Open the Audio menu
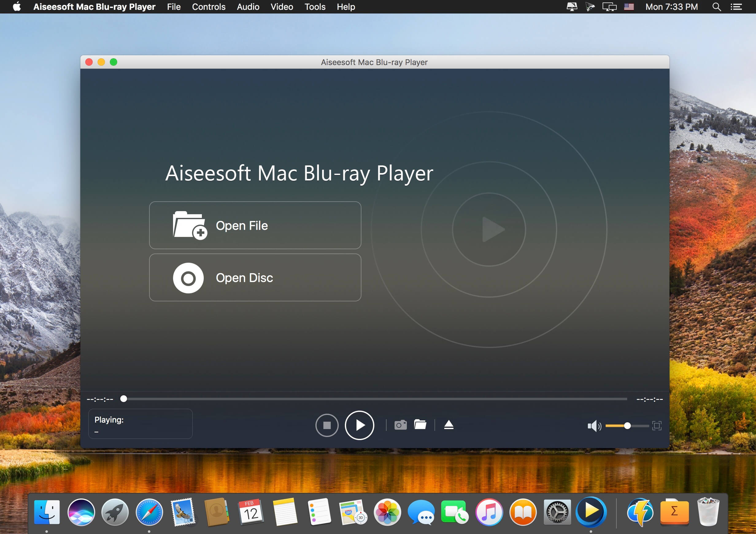 [248, 6]
